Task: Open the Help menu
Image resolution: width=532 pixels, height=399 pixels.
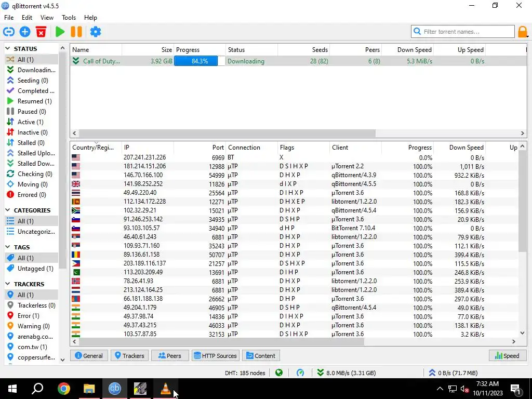Action: coord(90,18)
